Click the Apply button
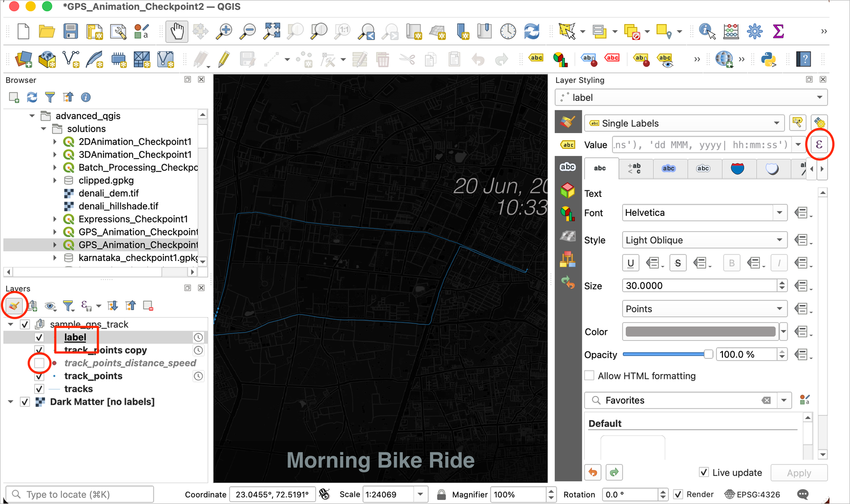850x504 pixels. 798,473
